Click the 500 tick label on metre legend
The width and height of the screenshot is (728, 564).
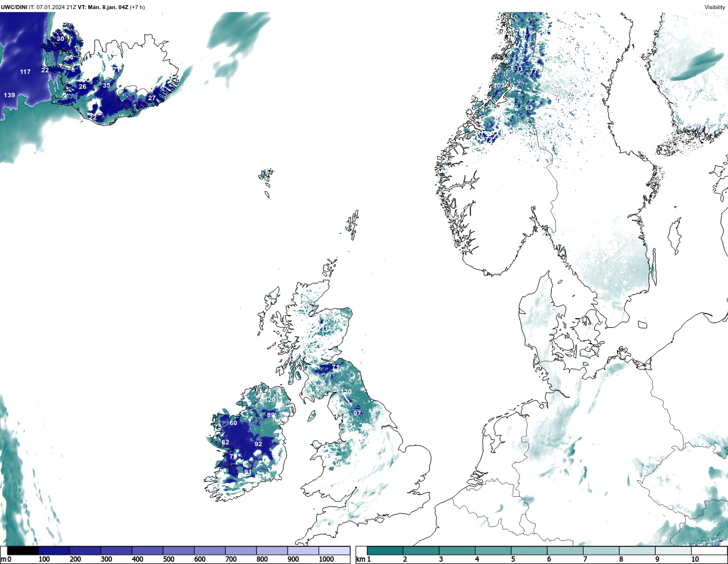pos(168,559)
